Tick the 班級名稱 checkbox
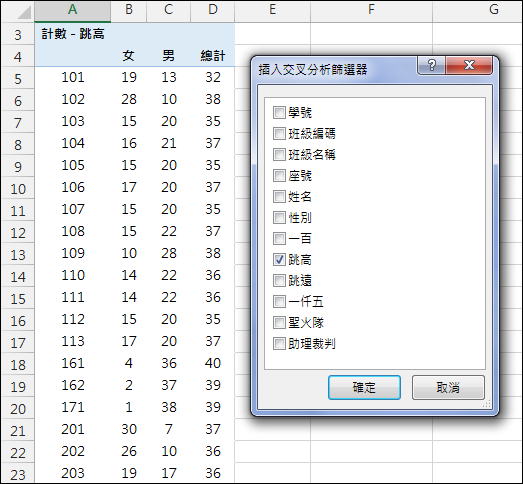The height and width of the screenshot is (484, 523). click(x=279, y=154)
